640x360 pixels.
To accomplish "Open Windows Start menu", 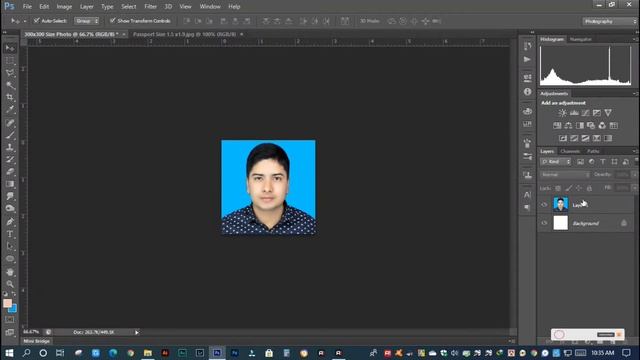I will click(x=9, y=353).
